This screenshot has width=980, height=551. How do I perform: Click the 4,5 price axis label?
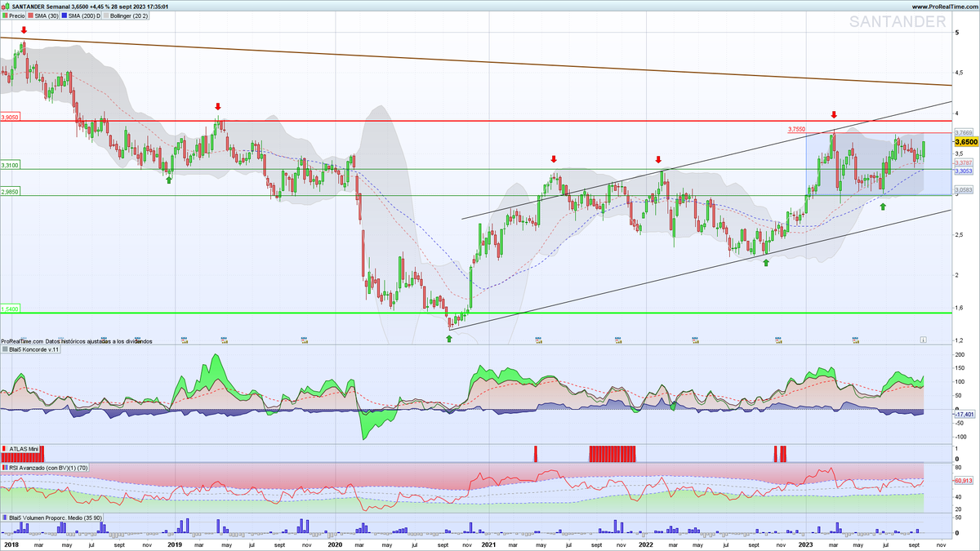[x=959, y=73]
